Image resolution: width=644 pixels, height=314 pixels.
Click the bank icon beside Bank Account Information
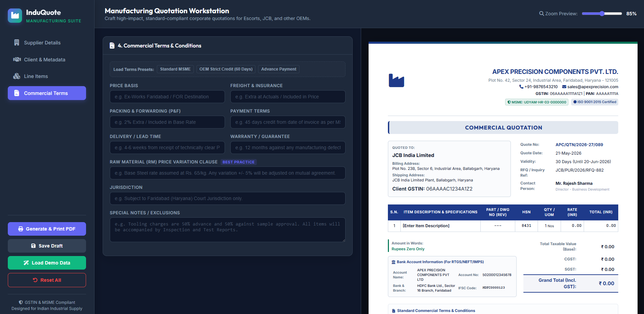394,262
